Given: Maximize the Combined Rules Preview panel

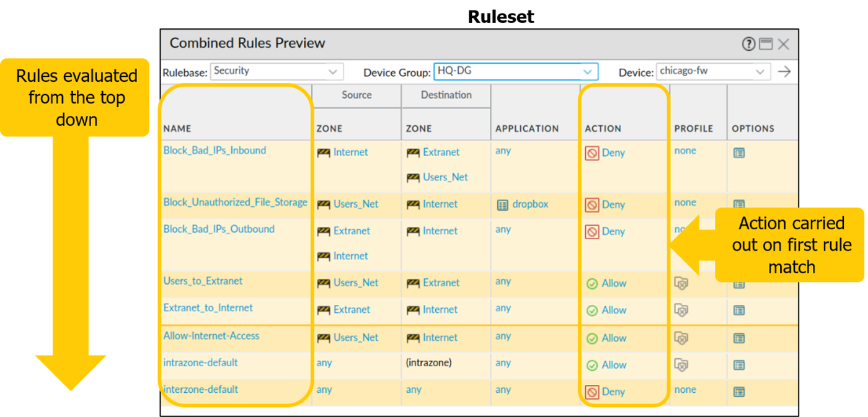Looking at the screenshot, I should pos(766,44).
